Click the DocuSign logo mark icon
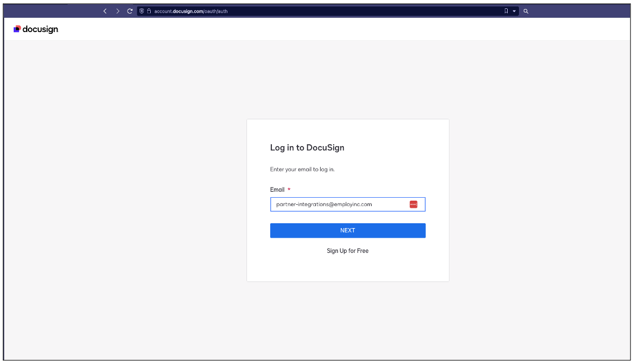This screenshot has width=633, height=364. [x=17, y=29]
